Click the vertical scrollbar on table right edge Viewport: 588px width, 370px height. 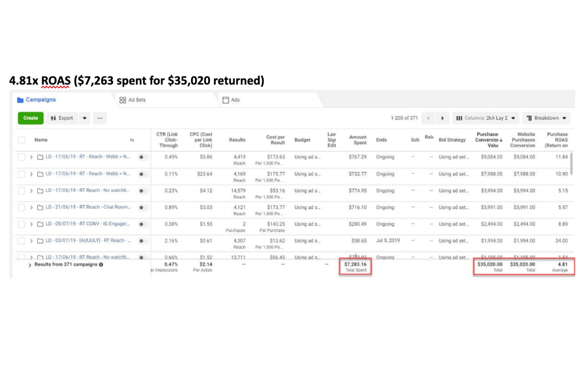pyautogui.click(x=571, y=164)
